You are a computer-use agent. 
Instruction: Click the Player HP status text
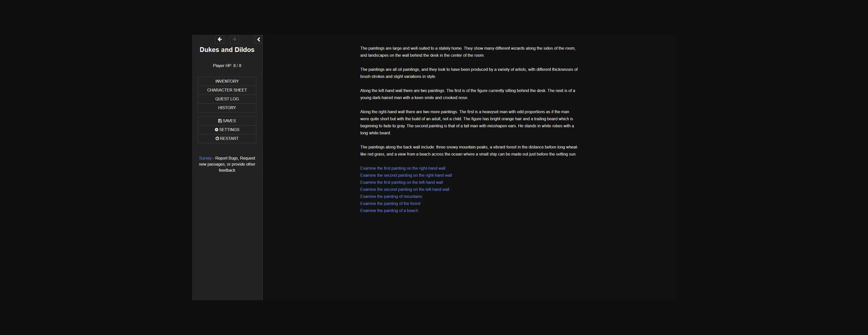pyautogui.click(x=227, y=66)
